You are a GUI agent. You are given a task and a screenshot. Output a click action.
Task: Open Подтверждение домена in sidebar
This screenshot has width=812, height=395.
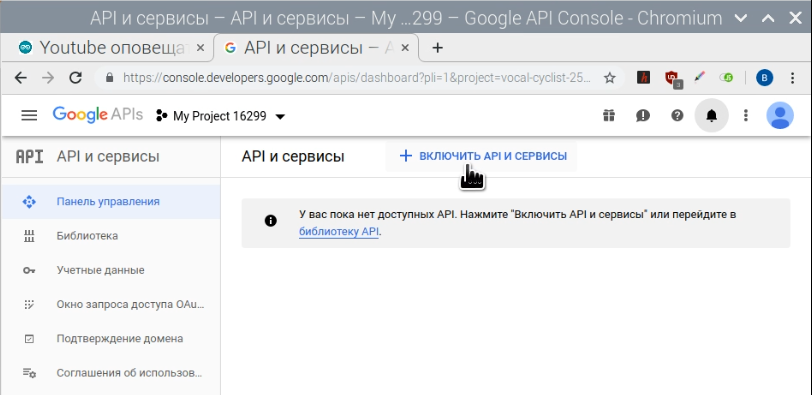click(110, 339)
